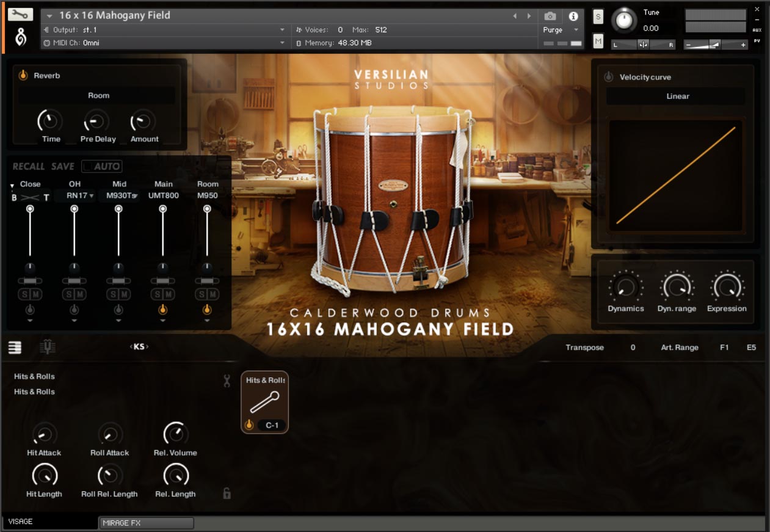This screenshot has height=532, width=770.
Task: Click the Versilian logo in header
Action: point(20,37)
